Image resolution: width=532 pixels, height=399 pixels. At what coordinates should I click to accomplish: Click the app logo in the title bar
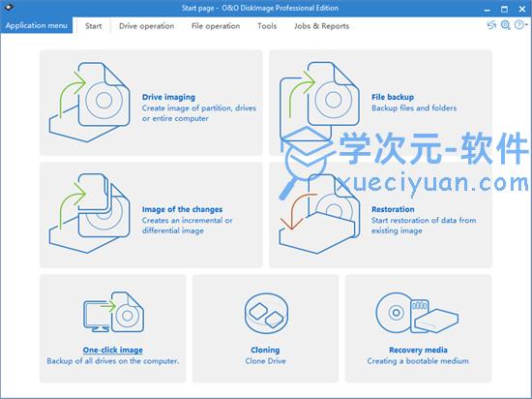8,7
